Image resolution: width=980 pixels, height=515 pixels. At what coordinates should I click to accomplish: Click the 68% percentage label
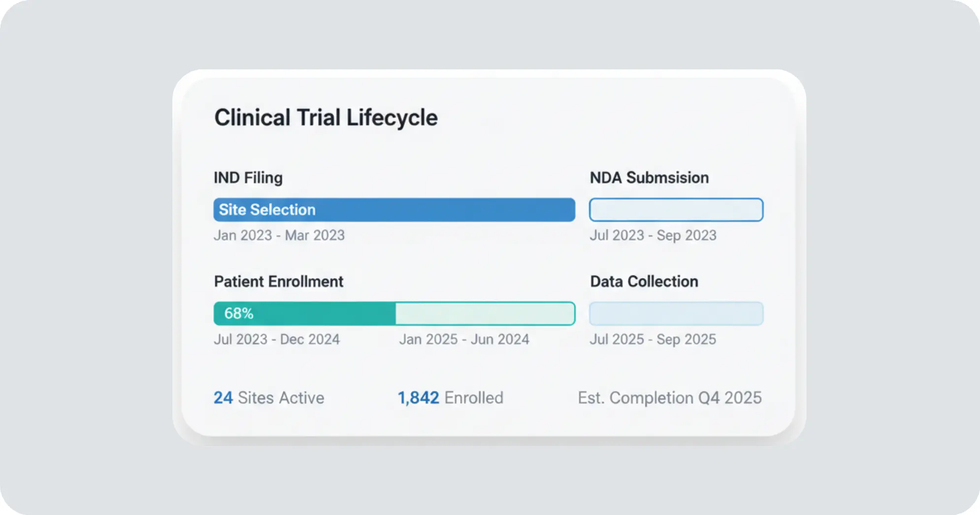coord(239,314)
